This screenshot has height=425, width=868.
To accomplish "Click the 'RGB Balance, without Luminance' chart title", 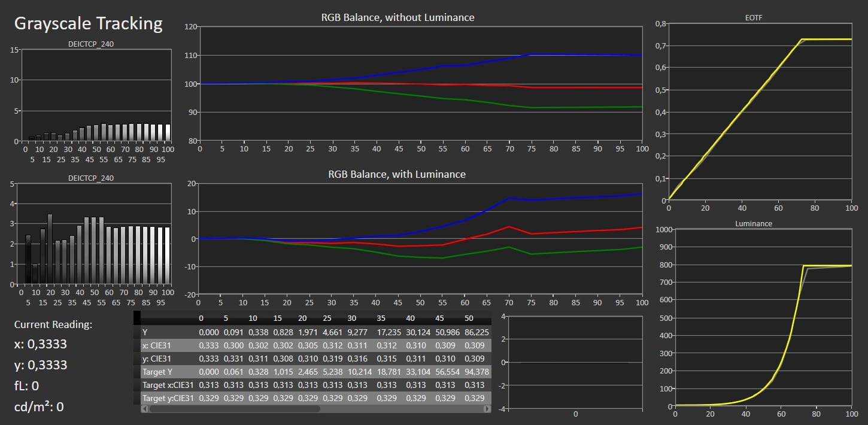I will tap(397, 17).
